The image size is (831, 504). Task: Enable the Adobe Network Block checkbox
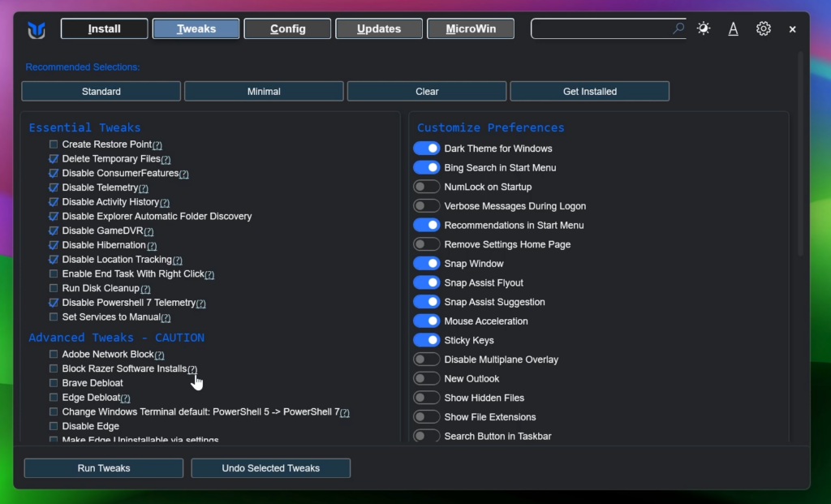[x=54, y=355]
